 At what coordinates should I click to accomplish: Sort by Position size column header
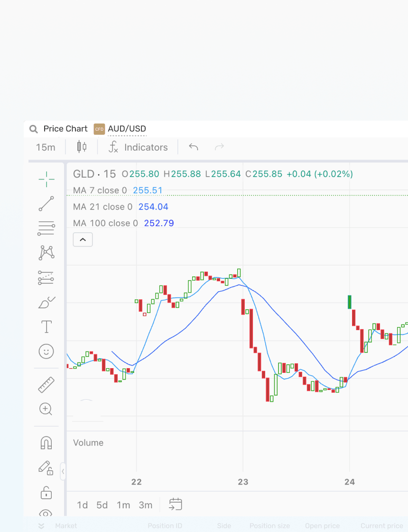269,526
